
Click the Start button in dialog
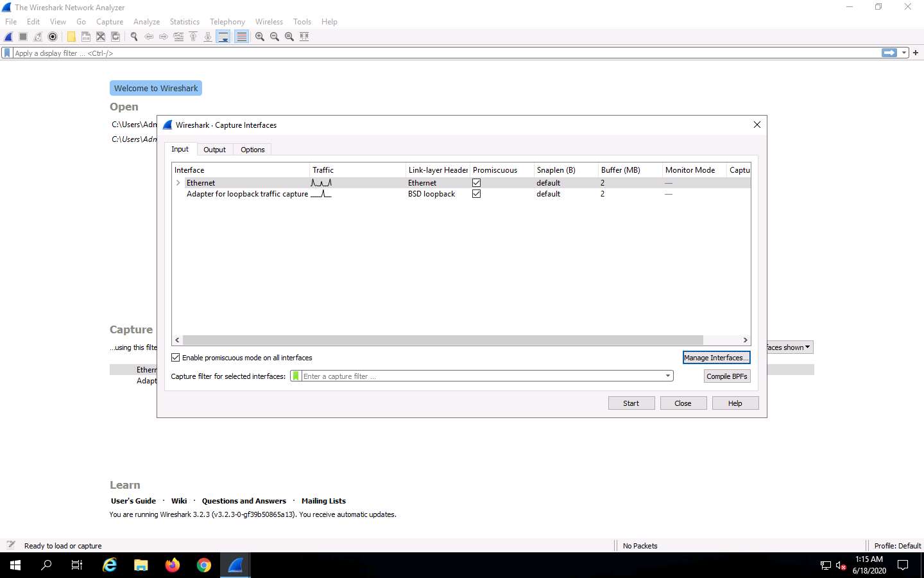631,403
